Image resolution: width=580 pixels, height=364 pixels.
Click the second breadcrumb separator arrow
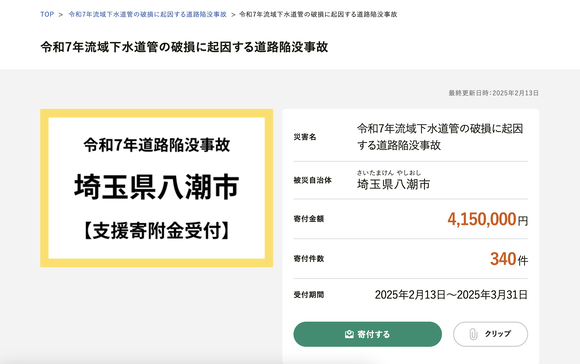click(233, 14)
